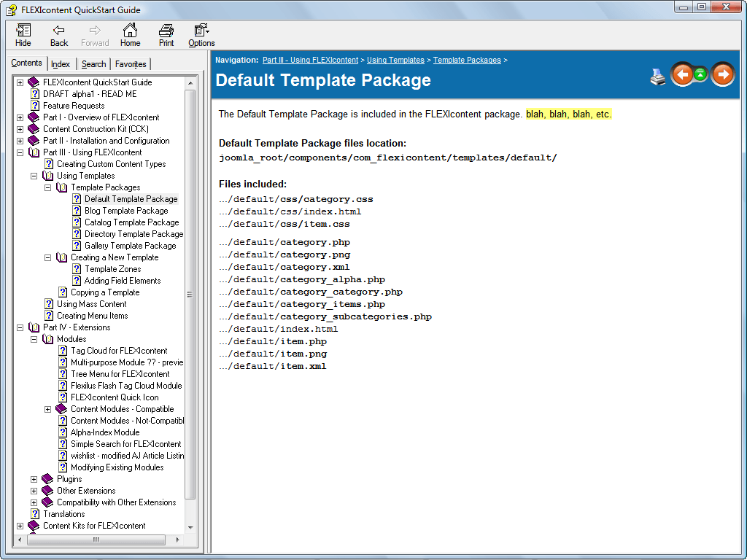Open Using Templates breadcrumb link
747x560 pixels.
395,60
